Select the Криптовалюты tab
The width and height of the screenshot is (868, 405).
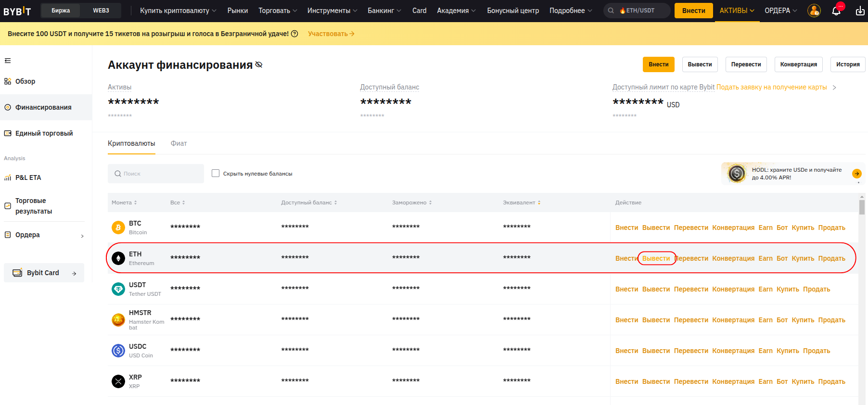click(131, 143)
